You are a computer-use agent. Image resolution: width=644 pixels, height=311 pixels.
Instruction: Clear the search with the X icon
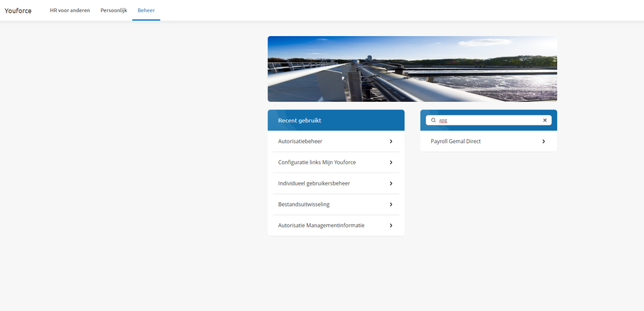tap(545, 120)
